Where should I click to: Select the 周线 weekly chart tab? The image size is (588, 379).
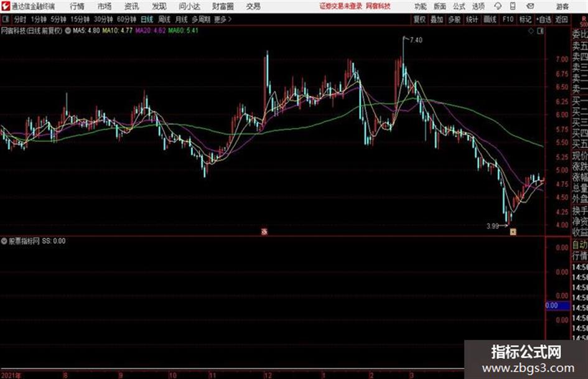(x=164, y=19)
